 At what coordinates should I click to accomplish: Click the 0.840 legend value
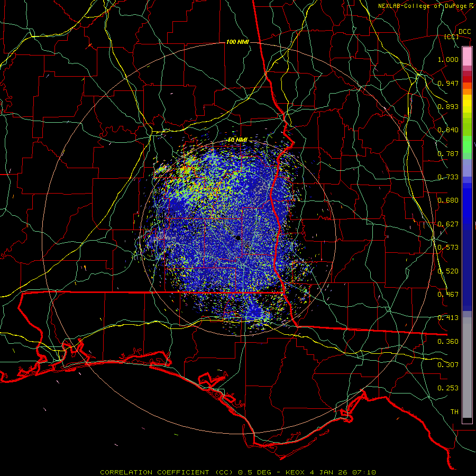click(448, 130)
